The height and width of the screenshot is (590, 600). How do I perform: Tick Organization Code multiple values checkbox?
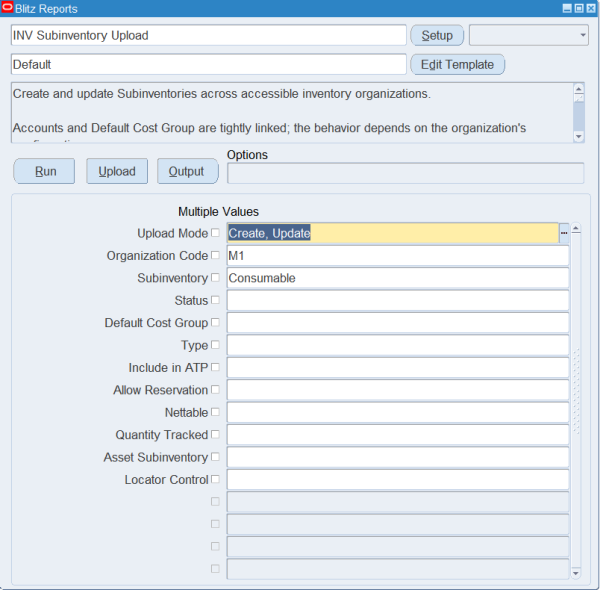(x=215, y=255)
